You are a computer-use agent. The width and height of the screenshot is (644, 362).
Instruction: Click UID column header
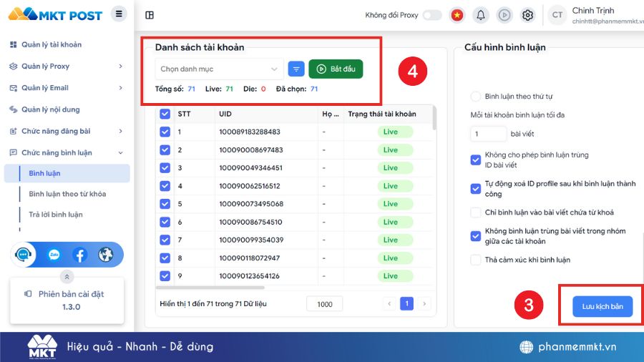[225, 114]
